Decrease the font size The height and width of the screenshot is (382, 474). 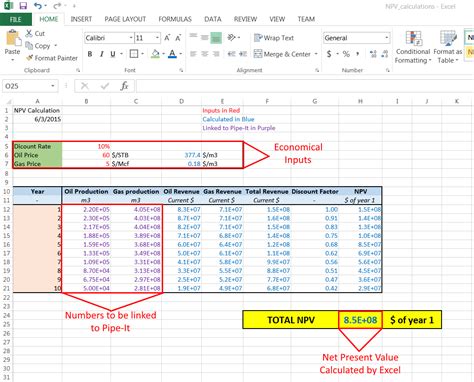pos(178,38)
